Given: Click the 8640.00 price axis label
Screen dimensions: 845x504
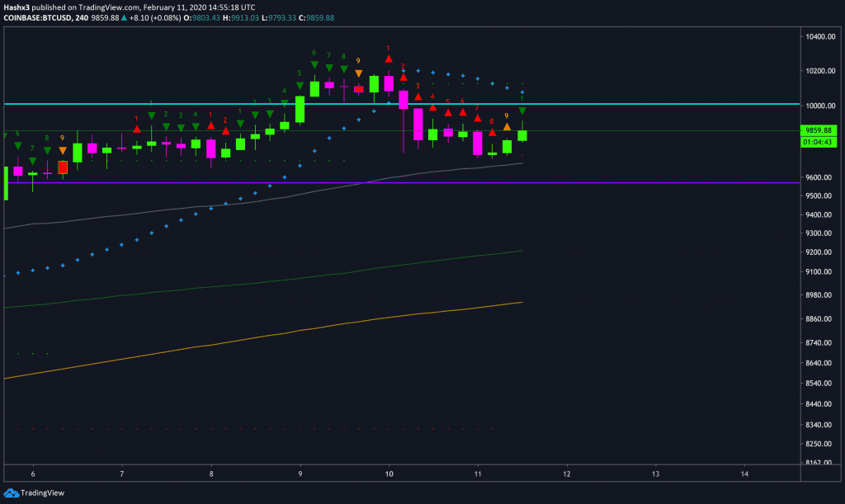Looking at the screenshot, I should coord(819,363).
